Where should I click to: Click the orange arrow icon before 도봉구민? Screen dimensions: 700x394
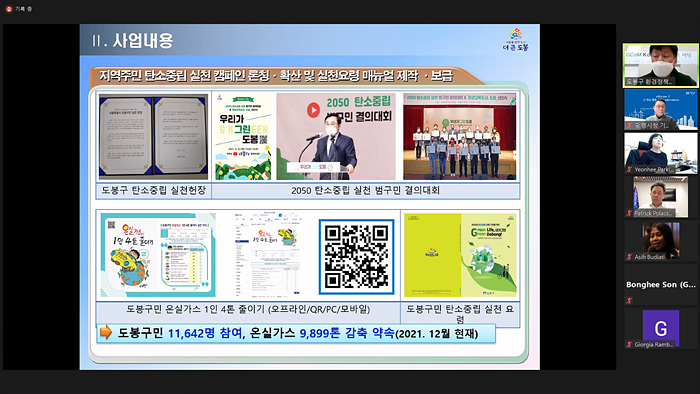click(x=106, y=332)
